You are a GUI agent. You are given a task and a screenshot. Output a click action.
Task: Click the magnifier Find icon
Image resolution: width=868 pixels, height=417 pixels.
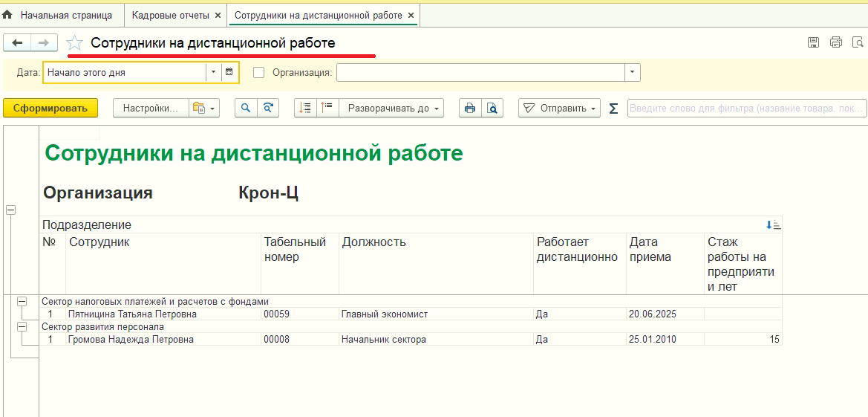pyautogui.click(x=246, y=108)
